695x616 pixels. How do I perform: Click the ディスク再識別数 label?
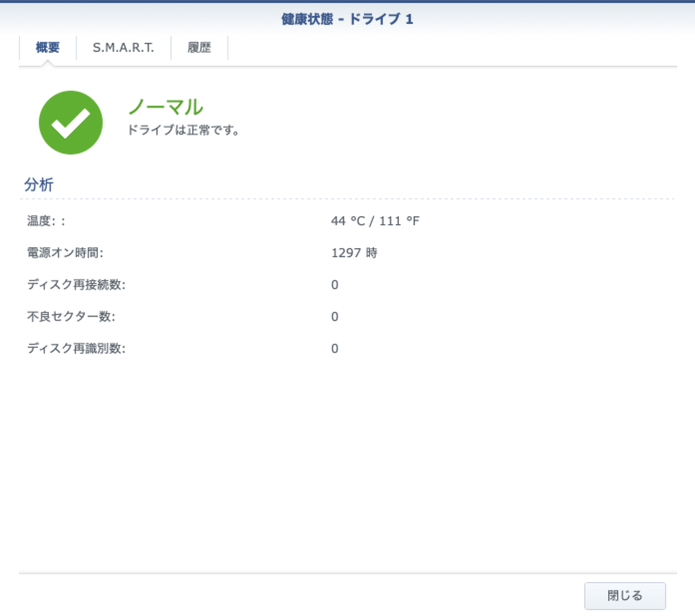point(76,349)
